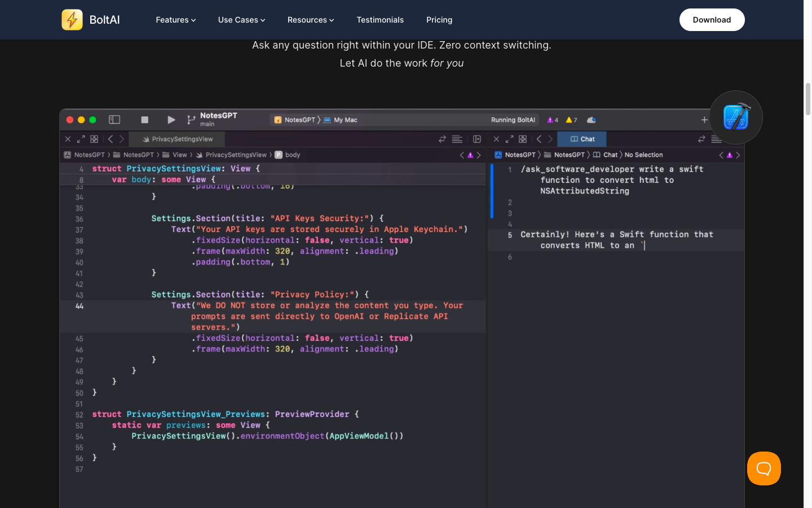Click the git branch icon beside NotesGPT

pos(191,120)
